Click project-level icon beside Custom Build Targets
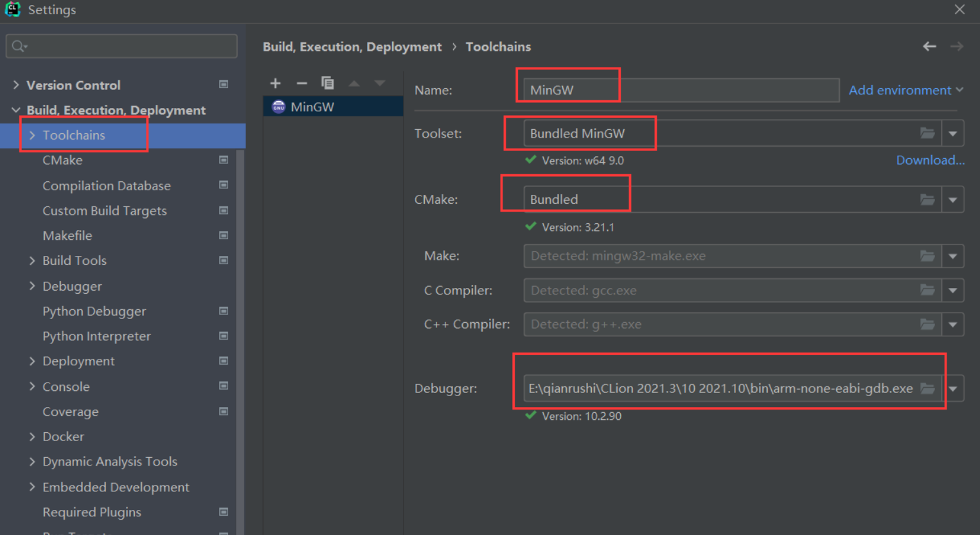The height and width of the screenshot is (535, 980). coord(224,210)
